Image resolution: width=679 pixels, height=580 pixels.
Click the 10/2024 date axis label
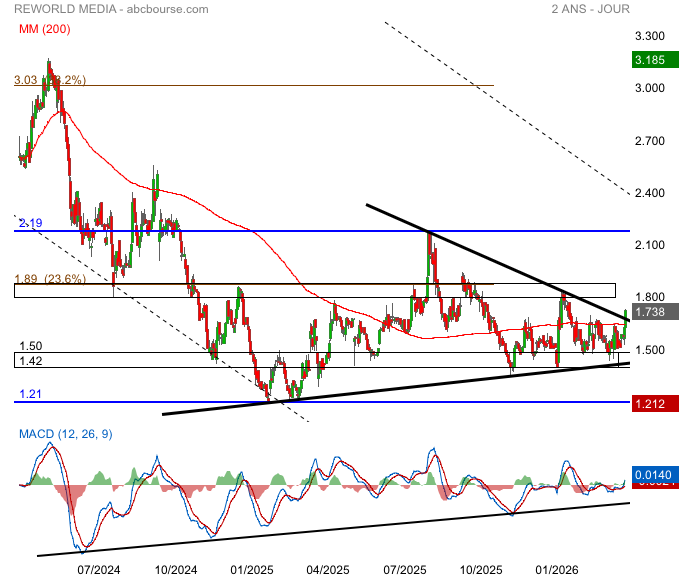[x=176, y=570]
